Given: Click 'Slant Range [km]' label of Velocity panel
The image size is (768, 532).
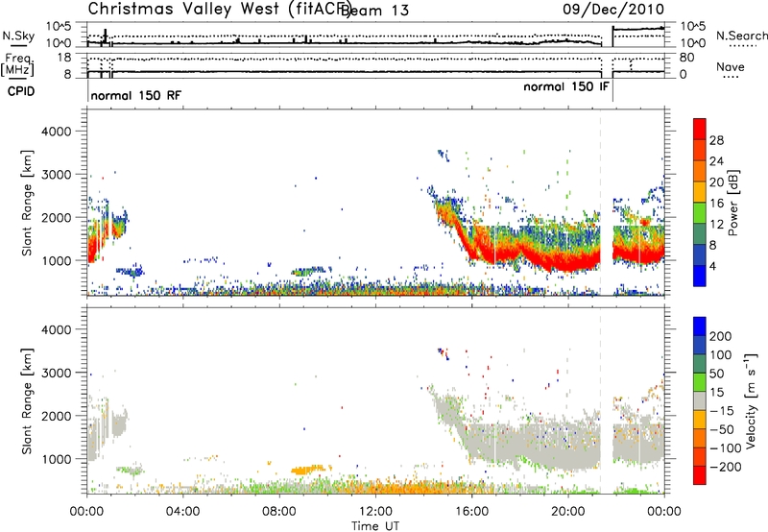Looking at the screenshot, I should click(27, 400).
